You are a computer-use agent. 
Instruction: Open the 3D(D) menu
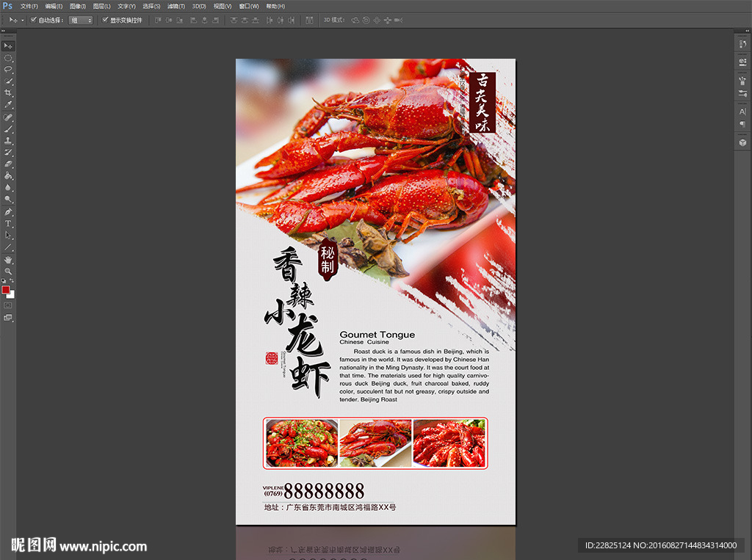pyautogui.click(x=199, y=6)
